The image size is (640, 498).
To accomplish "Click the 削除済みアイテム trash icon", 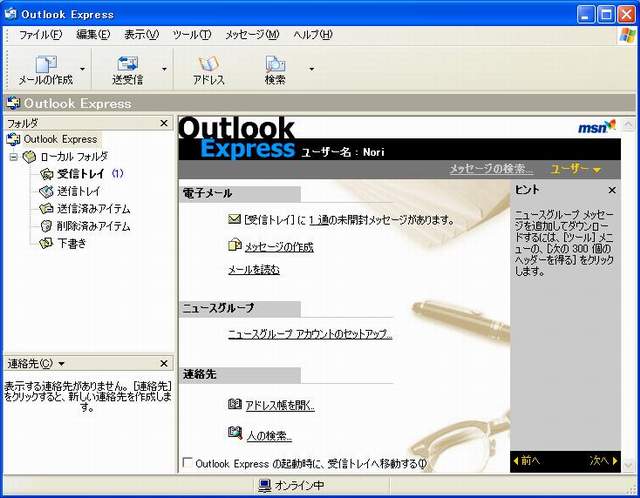I will click(46, 226).
